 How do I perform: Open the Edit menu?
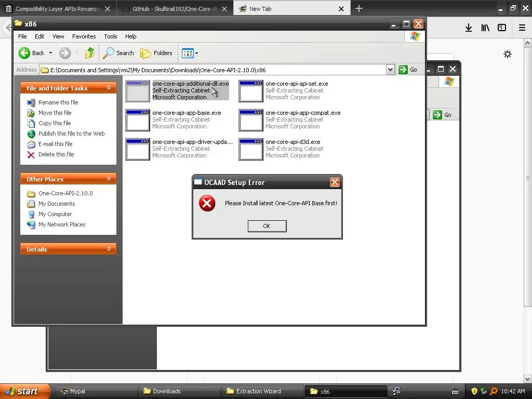point(39,36)
